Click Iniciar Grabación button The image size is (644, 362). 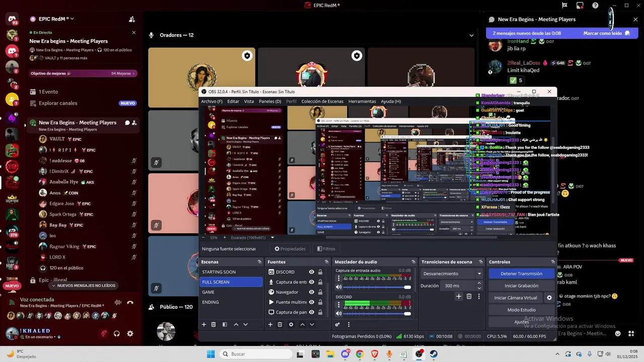pyautogui.click(x=521, y=286)
